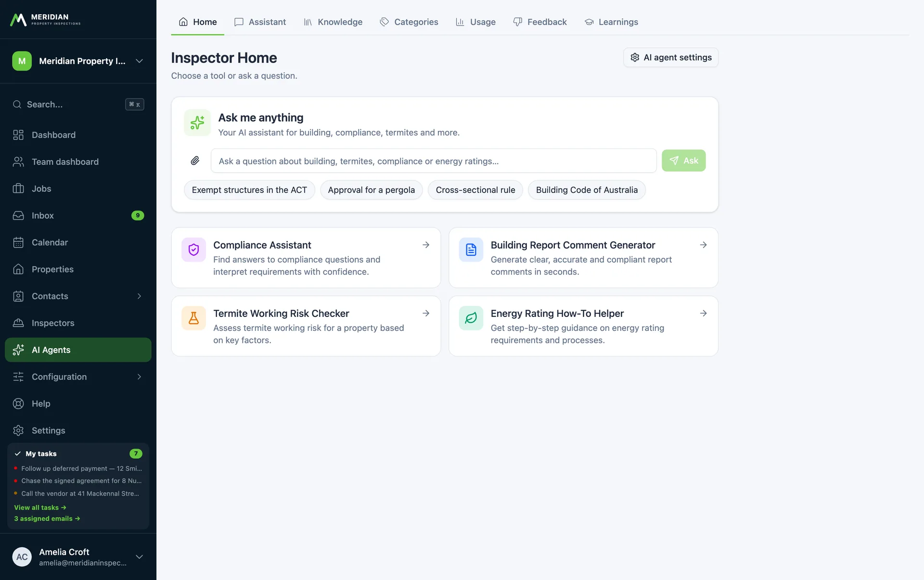Click the AI Agents sparkle icon
The height and width of the screenshot is (580, 924).
coord(18,350)
